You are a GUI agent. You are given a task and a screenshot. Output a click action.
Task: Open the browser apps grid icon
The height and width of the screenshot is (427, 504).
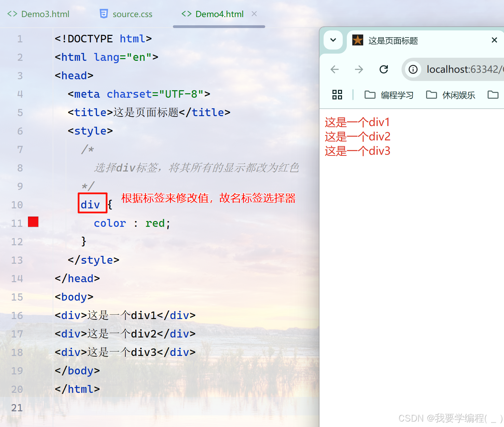click(x=337, y=95)
